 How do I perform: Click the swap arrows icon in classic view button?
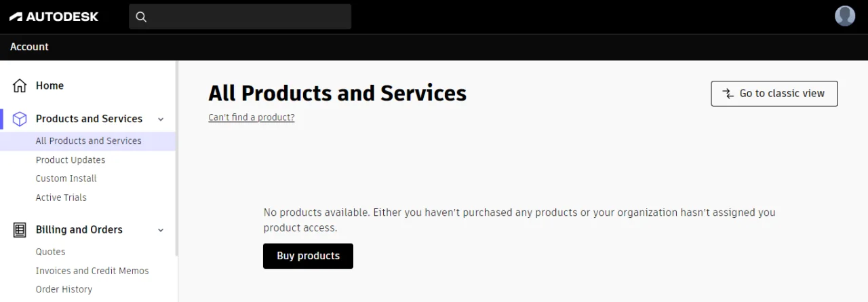coord(728,94)
